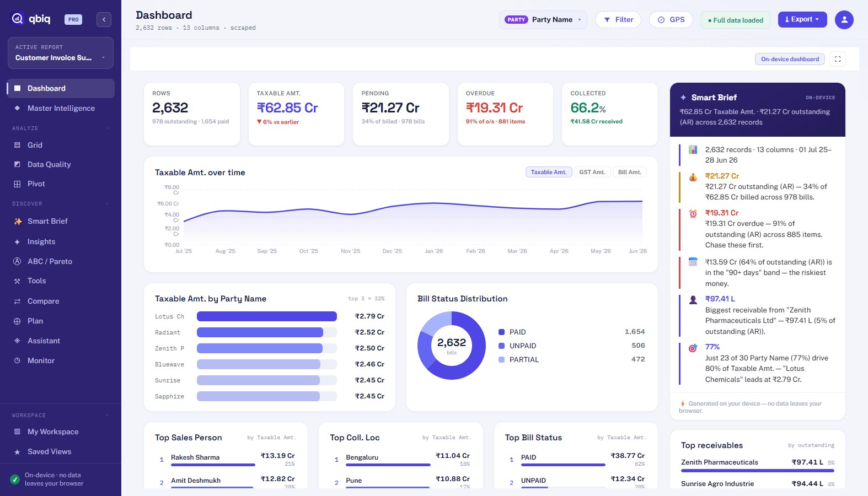This screenshot has width=868, height=496.
Task: Collapse sidebar with the chevron button
Action: (104, 19)
